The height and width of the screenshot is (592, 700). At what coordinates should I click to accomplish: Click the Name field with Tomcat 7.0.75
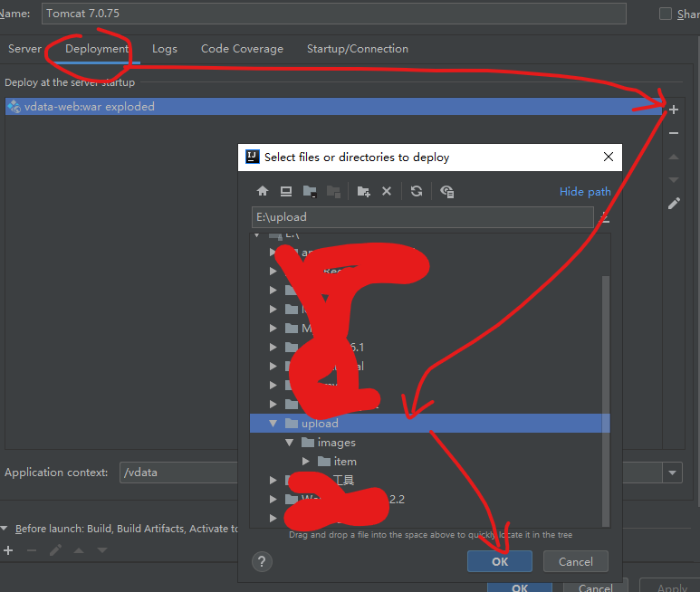click(x=334, y=14)
